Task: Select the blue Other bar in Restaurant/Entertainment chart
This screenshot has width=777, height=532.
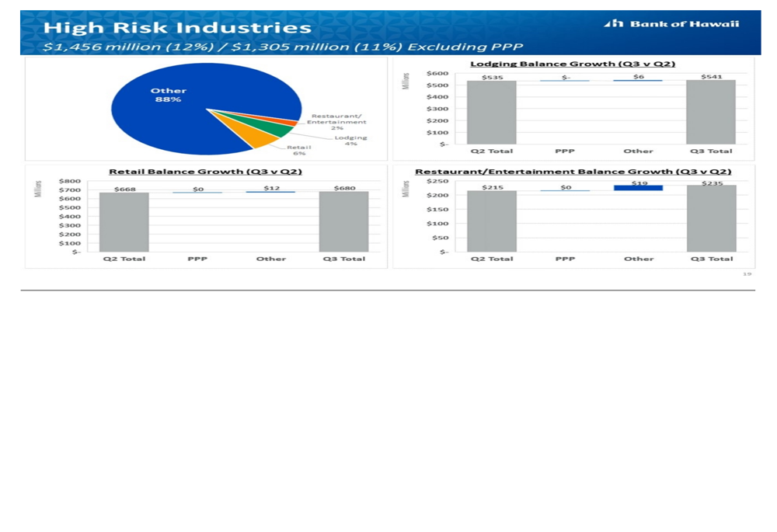Action: coord(638,188)
